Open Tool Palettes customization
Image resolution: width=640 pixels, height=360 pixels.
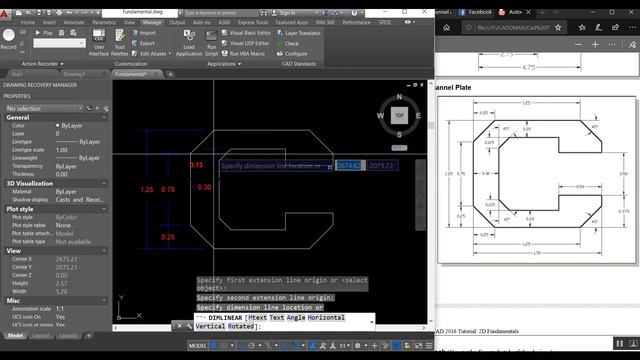(x=120, y=42)
